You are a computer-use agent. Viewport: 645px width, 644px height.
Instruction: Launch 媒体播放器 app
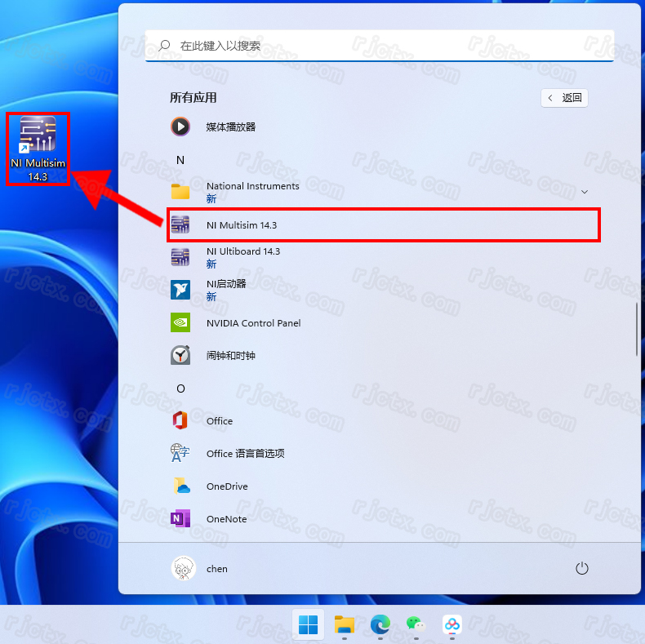coord(231,127)
